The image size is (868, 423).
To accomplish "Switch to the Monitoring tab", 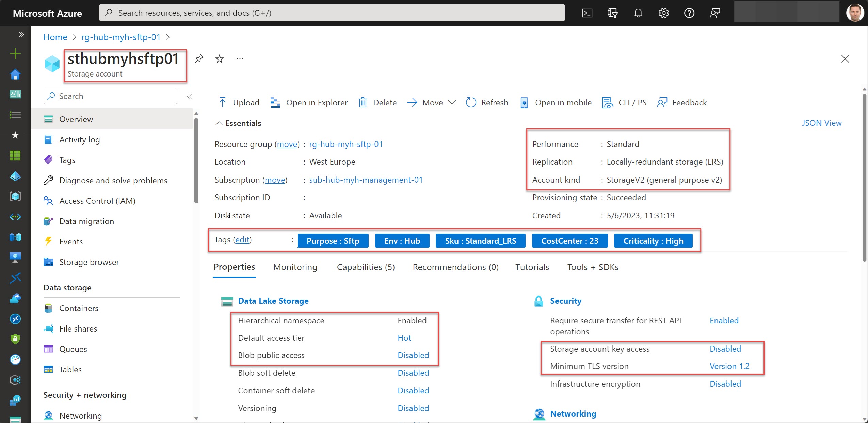I will pyautogui.click(x=295, y=267).
